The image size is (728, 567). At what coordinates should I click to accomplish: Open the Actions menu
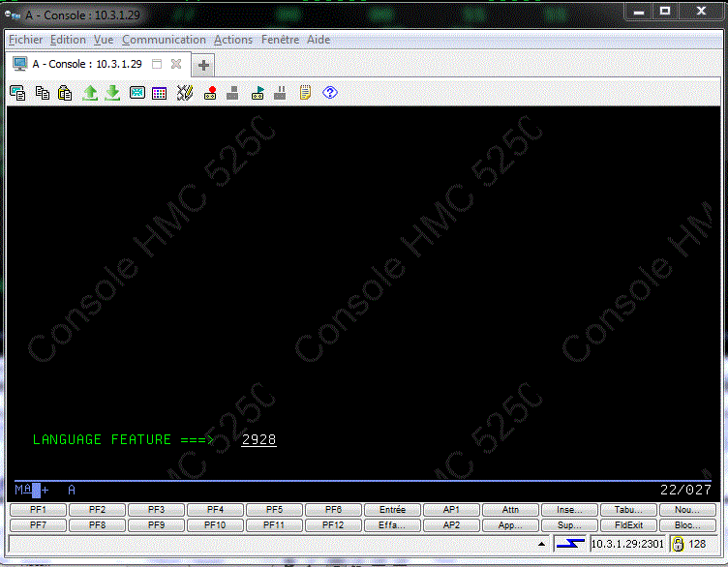233,40
